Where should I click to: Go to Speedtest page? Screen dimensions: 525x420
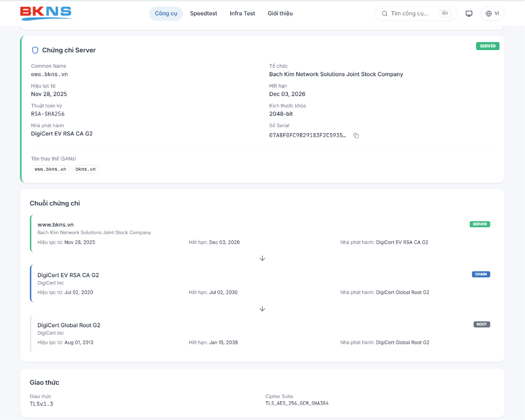point(204,14)
